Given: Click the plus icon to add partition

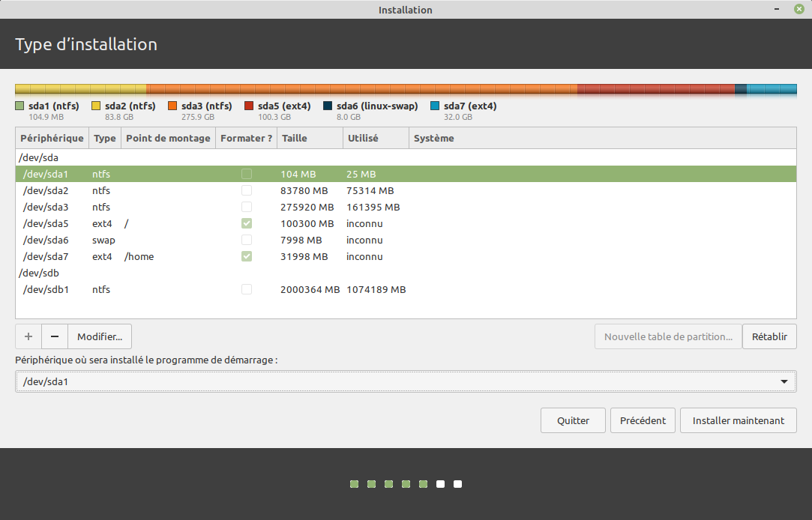Looking at the screenshot, I should pos(28,336).
